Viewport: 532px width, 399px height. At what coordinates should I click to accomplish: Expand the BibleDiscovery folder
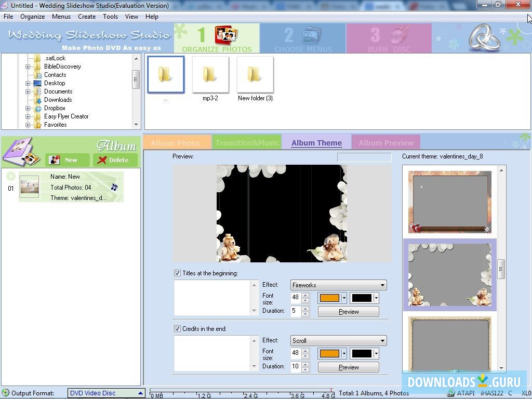coord(28,67)
